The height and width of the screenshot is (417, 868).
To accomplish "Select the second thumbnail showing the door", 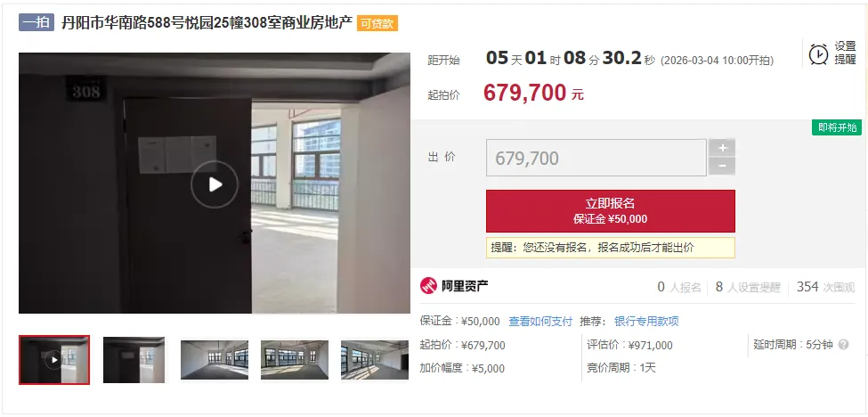I will point(134,360).
